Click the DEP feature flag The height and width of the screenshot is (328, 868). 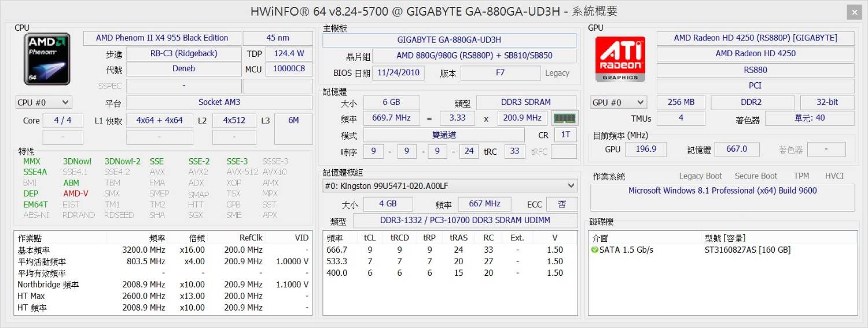point(31,194)
